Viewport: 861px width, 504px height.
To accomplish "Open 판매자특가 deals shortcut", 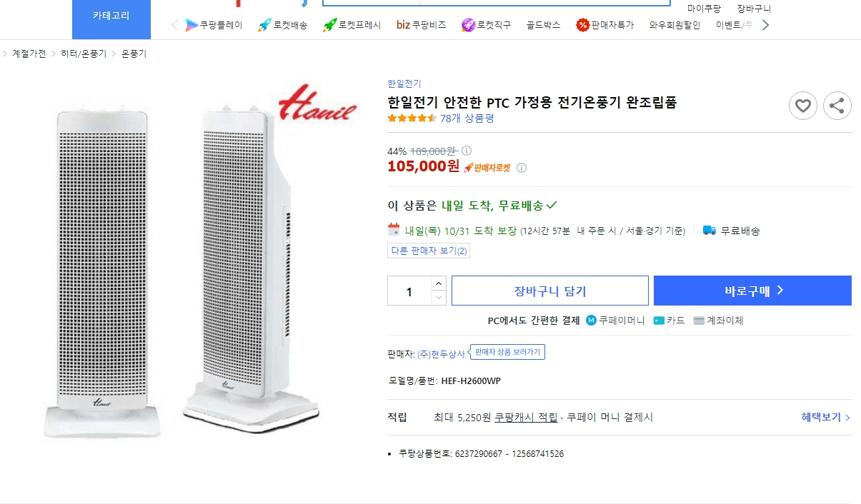I will [x=604, y=25].
